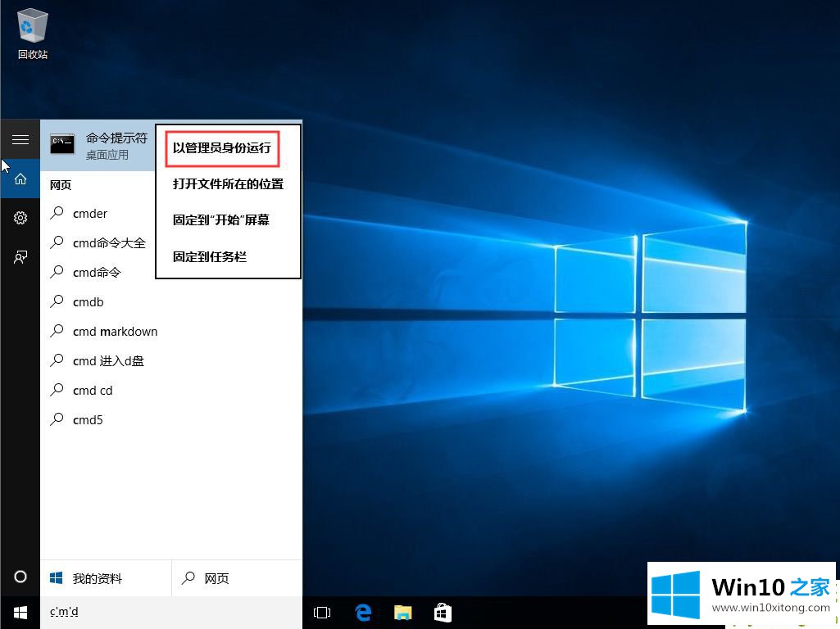Select 固定到"开始"屏幕 menu entry
This screenshot has height=629, width=840.
(221, 220)
